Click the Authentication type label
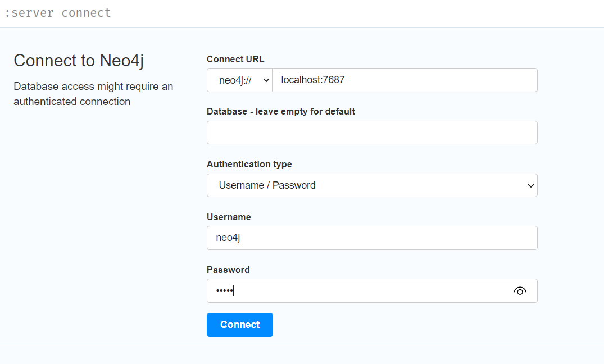The height and width of the screenshot is (364, 604). point(249,165)
